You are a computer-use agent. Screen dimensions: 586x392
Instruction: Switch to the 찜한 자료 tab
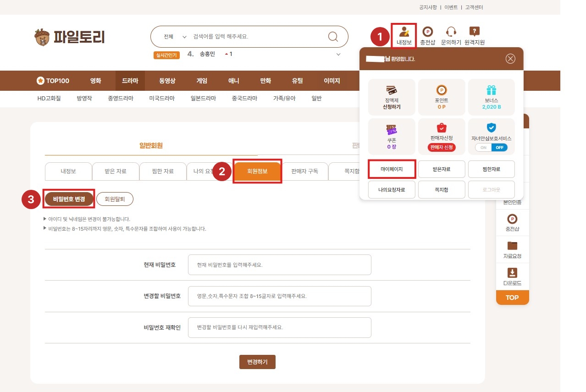tap(163, 171)
